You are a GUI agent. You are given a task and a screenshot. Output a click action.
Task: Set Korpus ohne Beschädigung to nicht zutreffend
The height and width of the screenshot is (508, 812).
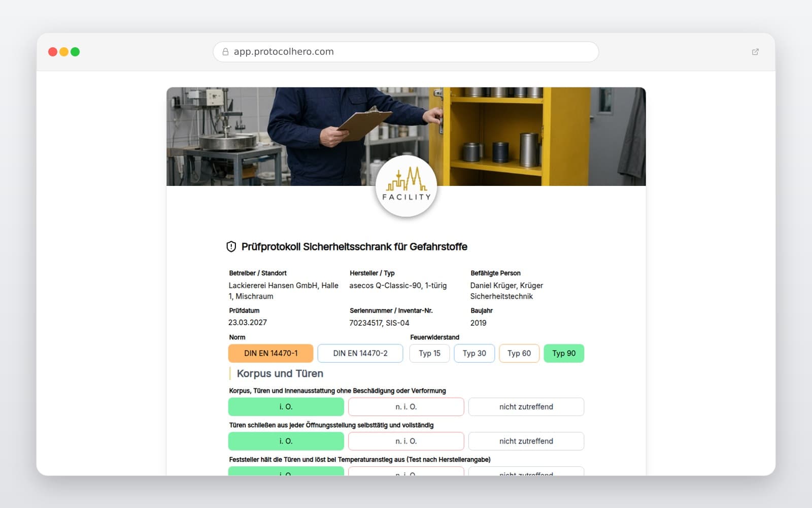[x=526, y=407]
